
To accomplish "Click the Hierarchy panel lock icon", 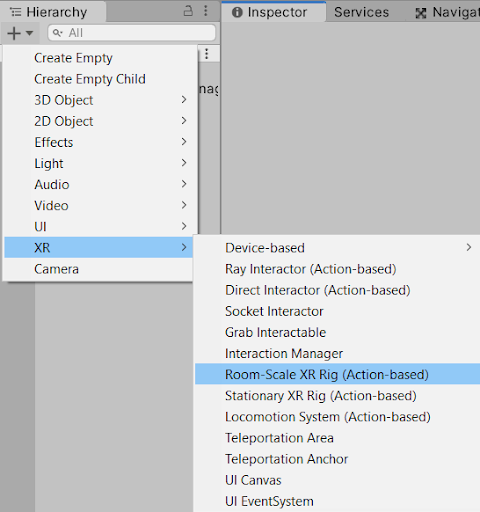I will 188,11.
